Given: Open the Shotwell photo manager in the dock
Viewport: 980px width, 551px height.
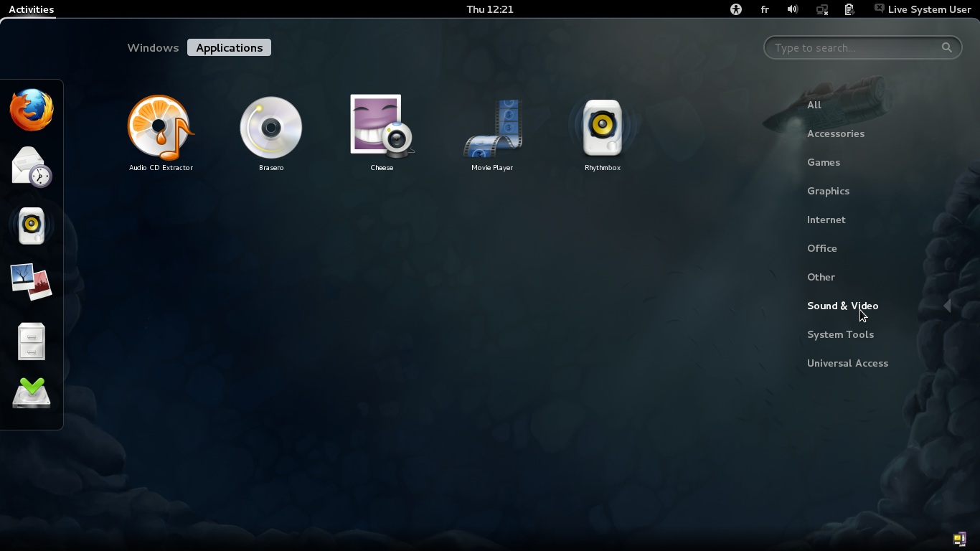Looking at the screenshot, I should 32,281.
